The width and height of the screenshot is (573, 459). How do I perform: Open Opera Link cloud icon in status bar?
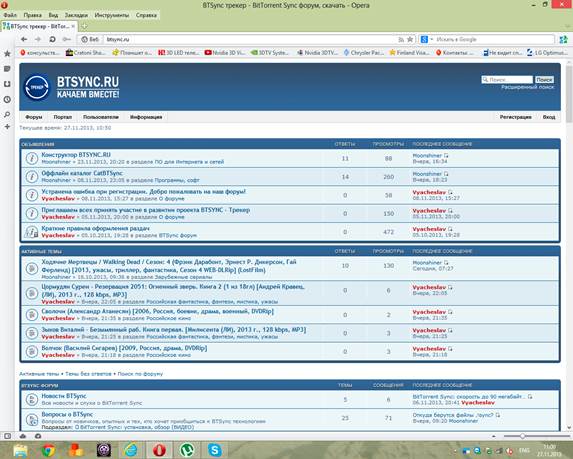(23, 436)
